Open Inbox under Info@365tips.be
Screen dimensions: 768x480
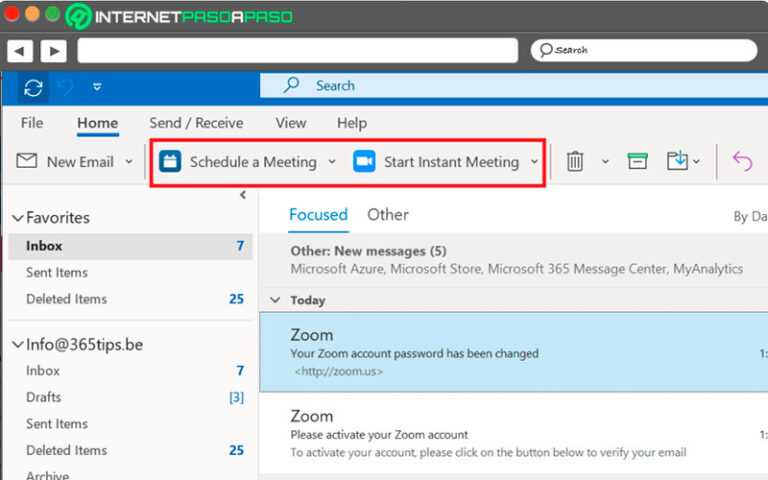(x=130, y=371)
